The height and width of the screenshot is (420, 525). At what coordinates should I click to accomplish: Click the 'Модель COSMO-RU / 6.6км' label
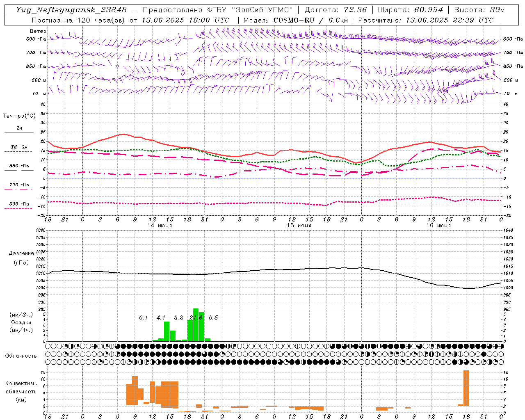[x=296, y=20]
